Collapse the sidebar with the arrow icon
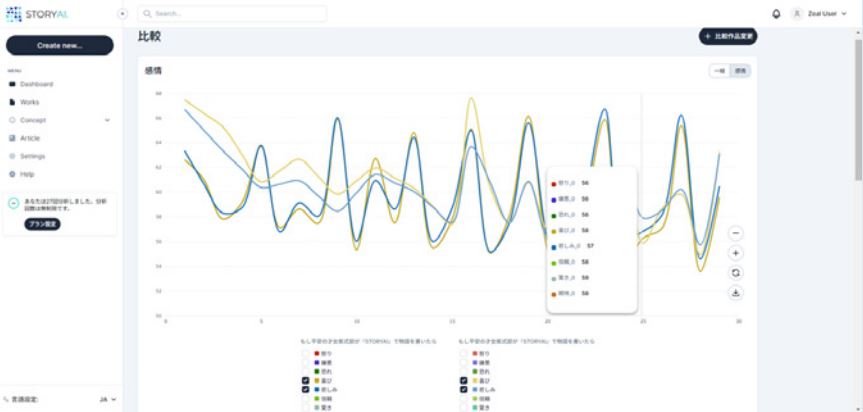863x412 pixels. pos(123,14)
